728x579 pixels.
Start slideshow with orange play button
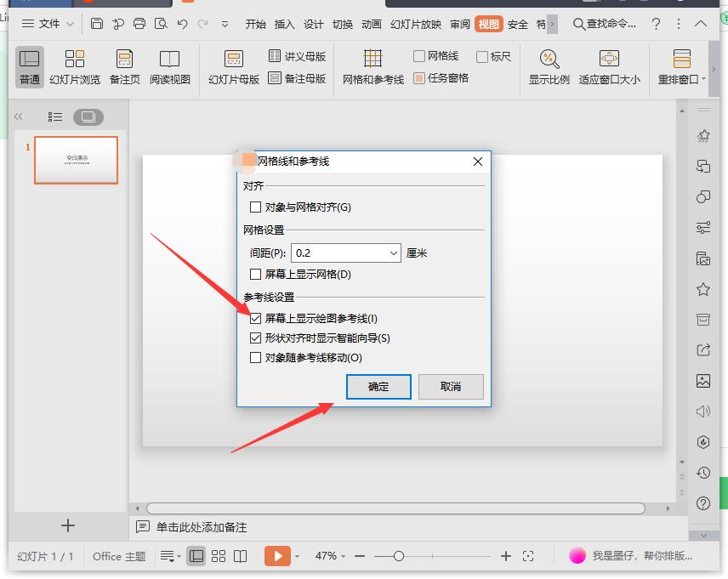277,556
